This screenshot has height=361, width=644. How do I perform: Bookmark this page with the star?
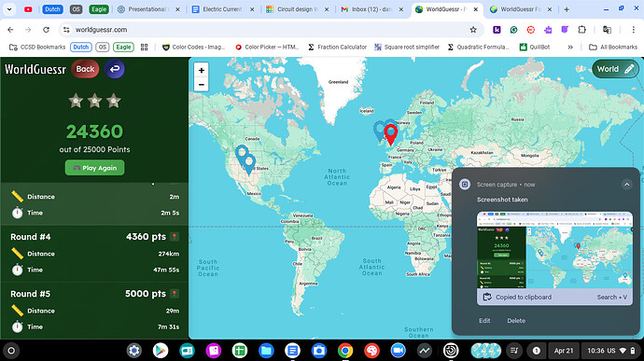click(x=473, y=30)
